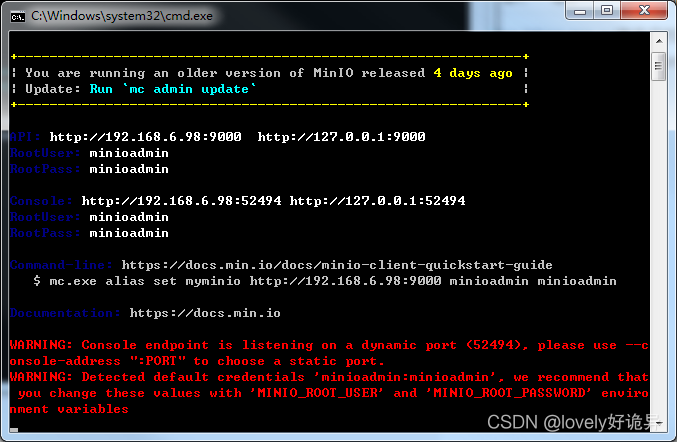677x442 pixels.
Task: Click the 'Documentation:' label
Action: (65, 313)
